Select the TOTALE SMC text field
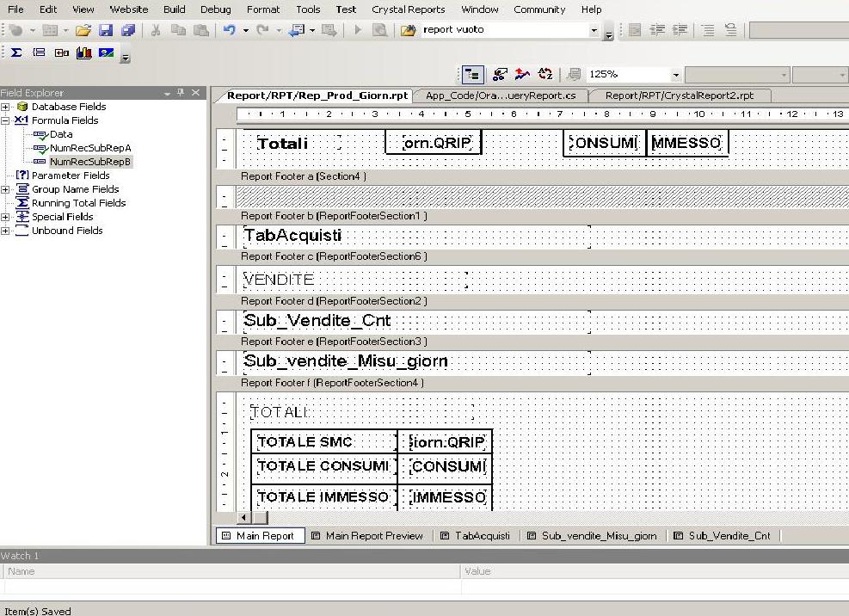Screen dimensions: 849x616 tap(326, 442)
